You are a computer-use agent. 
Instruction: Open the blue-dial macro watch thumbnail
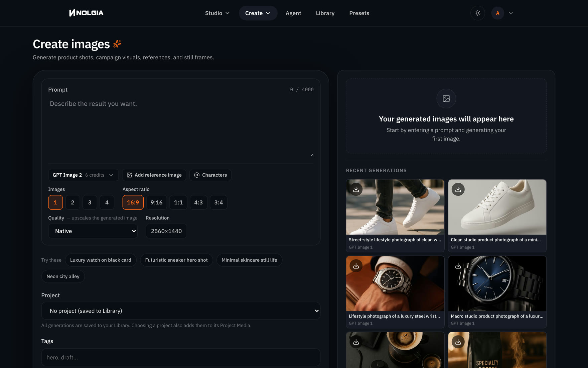pyautogui.click(x=497, y=284)
